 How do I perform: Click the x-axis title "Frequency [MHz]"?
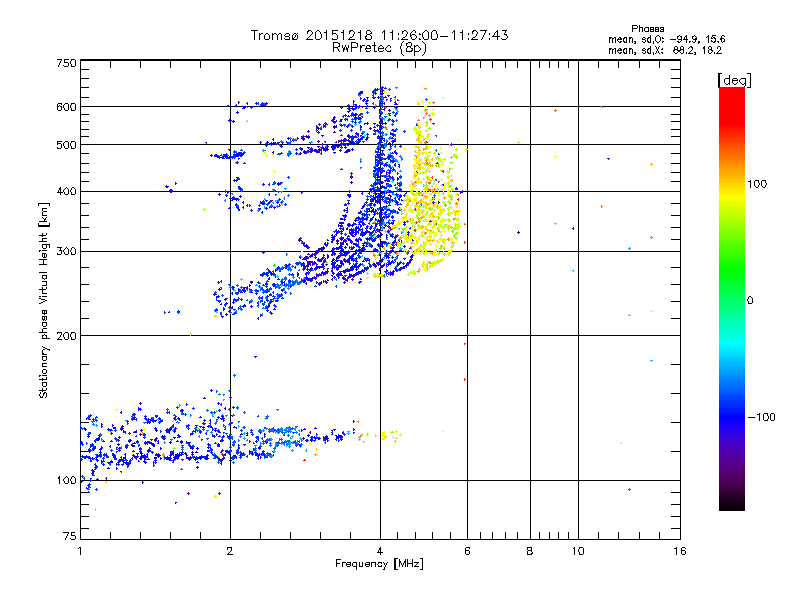[379, 564]
